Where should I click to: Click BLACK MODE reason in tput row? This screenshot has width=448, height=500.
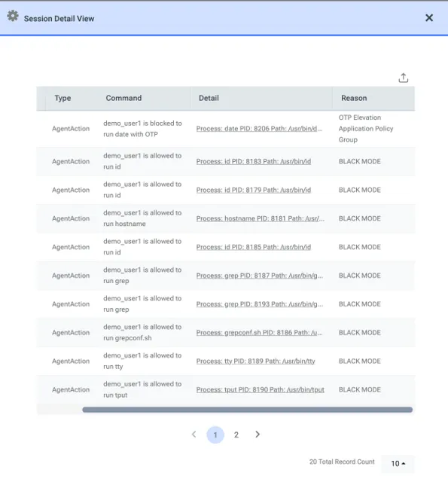[359, 389]
